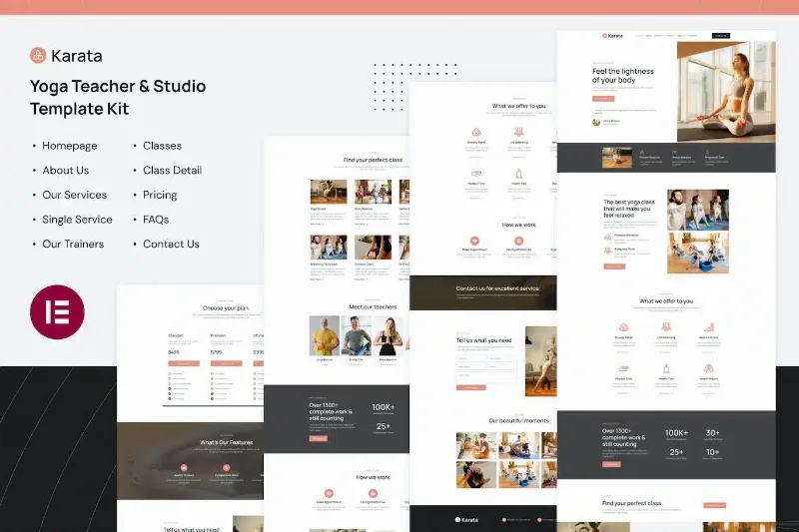
Task: Click the Make Appointment icon in classes mockup
Action: point(329,493)
